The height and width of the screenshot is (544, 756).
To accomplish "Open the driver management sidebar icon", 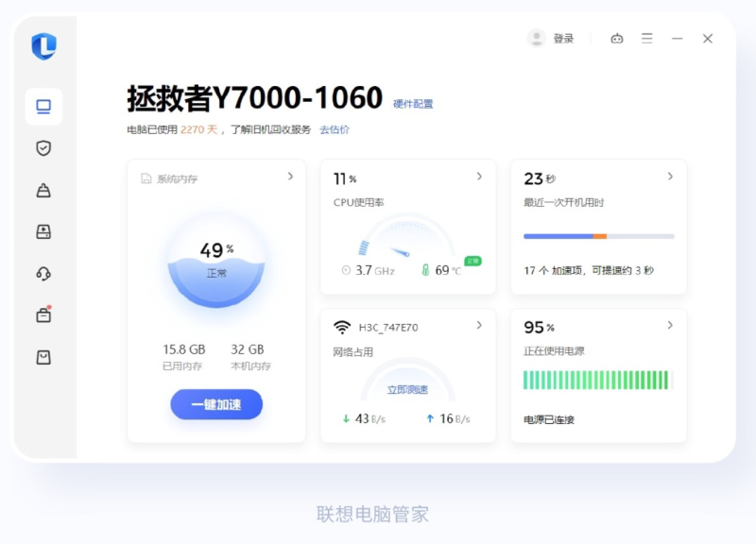I will coord(43,231).
